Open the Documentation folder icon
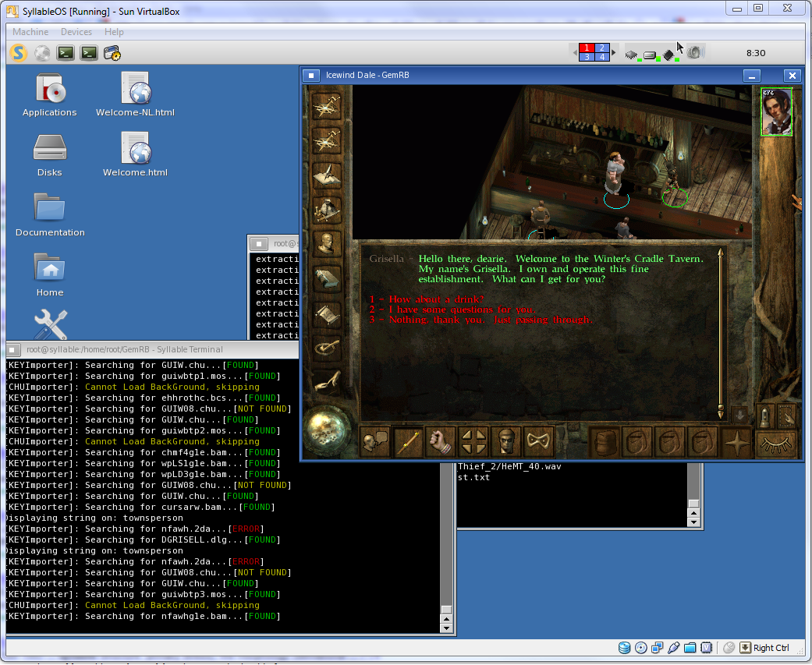Image resolution: width=812 pixels, height=665 pixels. (50, 214)
